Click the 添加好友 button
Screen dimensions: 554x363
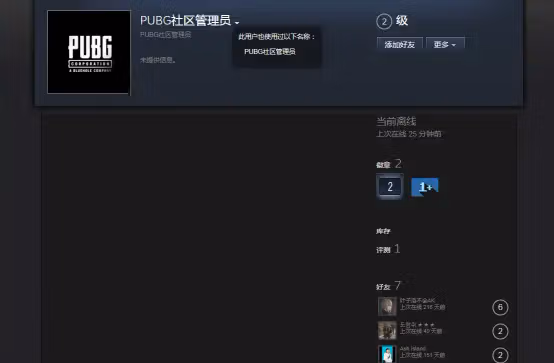pos(400,44)
